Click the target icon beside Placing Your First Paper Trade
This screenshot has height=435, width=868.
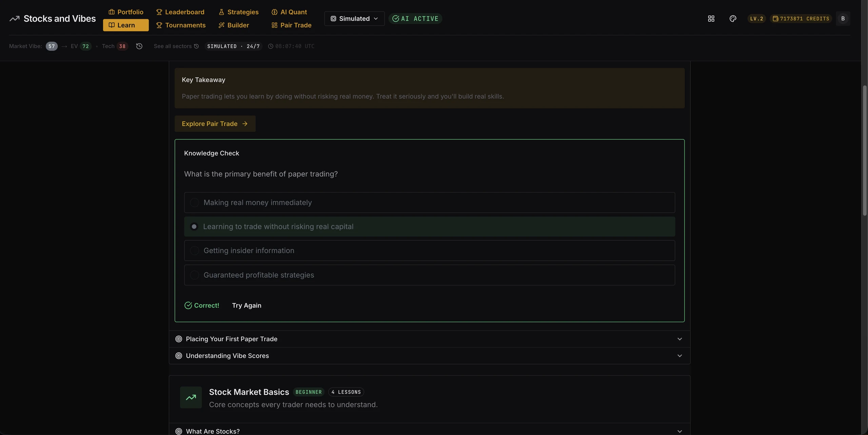click(179, 339)
